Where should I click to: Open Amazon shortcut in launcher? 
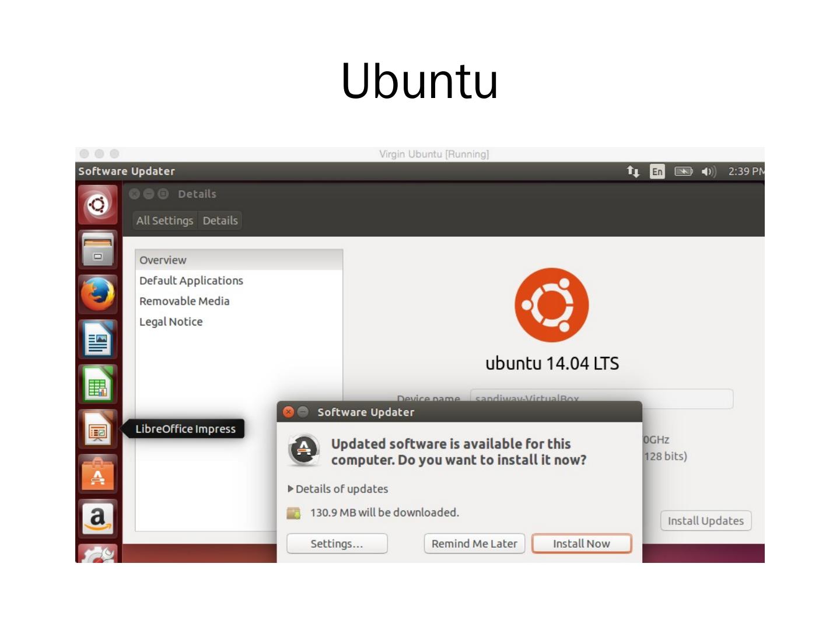[x=97, y=518]
